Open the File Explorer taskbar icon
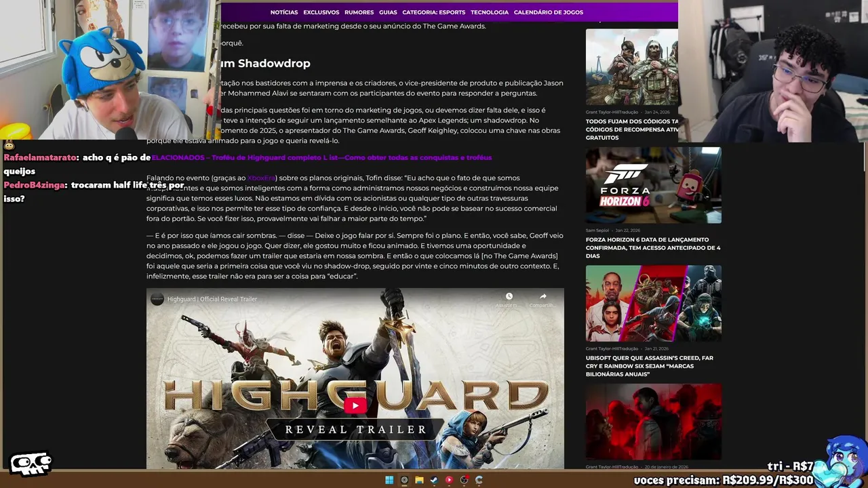Image resolution: width=868 pixels, height=488 pixels. point(419,480)
